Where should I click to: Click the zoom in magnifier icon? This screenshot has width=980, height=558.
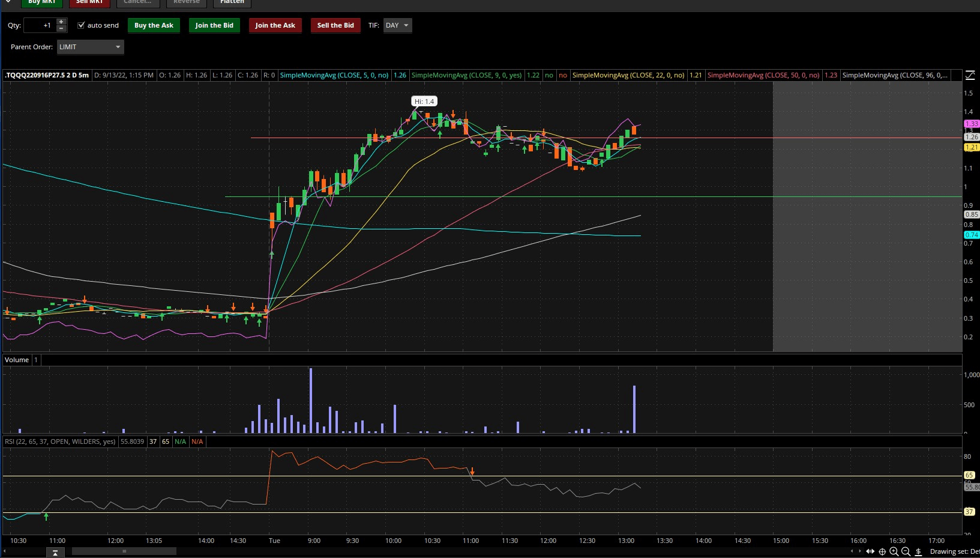tap(894, 551)
